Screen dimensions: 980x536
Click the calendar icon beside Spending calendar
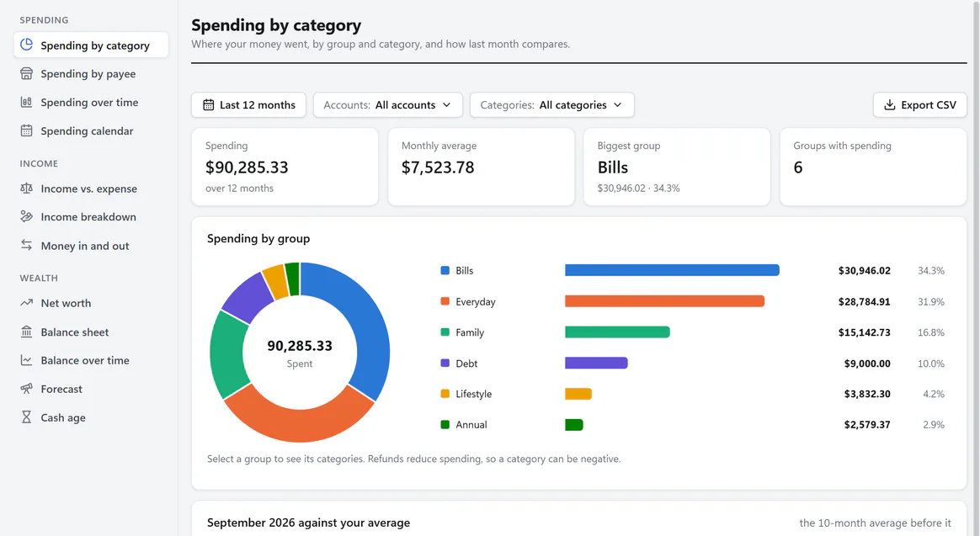pyautogui.click(x=26, y=130)
